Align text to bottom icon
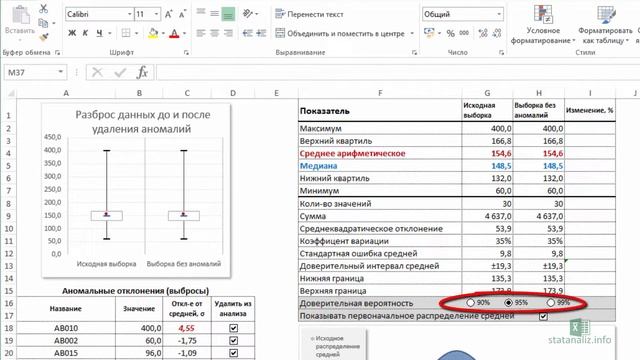 point(228,14)
